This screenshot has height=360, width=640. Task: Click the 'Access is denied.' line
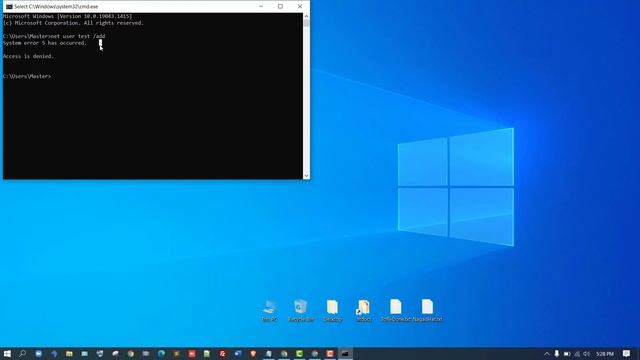pos(28,56)
